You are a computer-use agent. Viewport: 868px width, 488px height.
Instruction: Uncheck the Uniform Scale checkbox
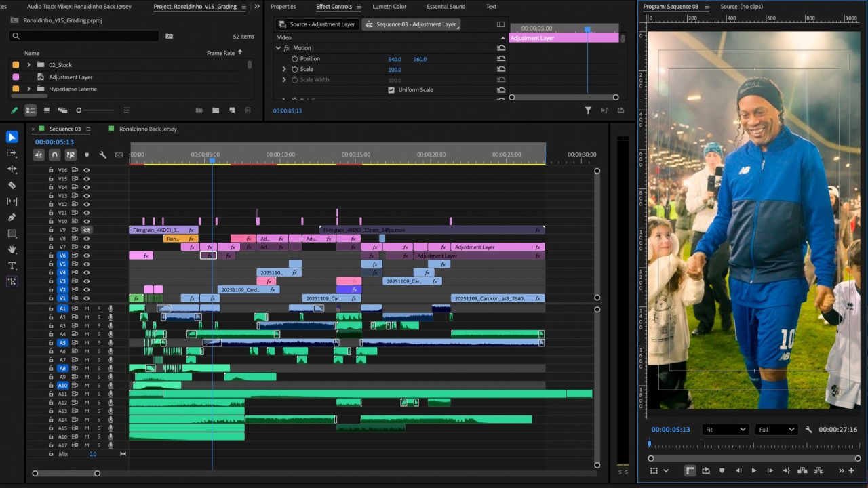(x=391, y=90)
